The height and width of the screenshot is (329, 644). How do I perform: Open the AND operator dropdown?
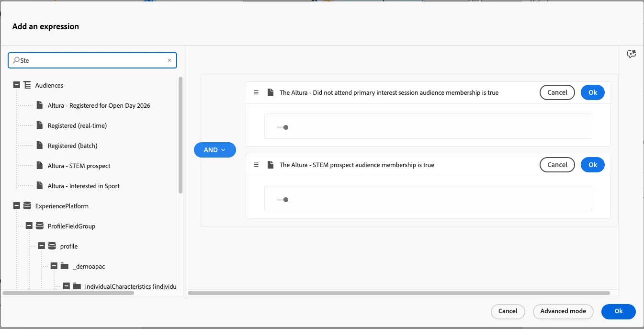click(x=215, y=150)
